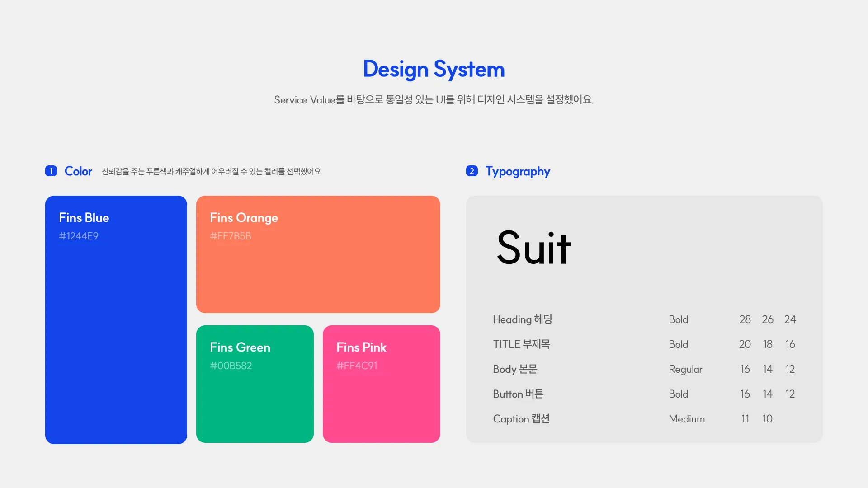The image size is (868, 488).
Task: Click the Fins Green name label
Action: tap(240, 347)
